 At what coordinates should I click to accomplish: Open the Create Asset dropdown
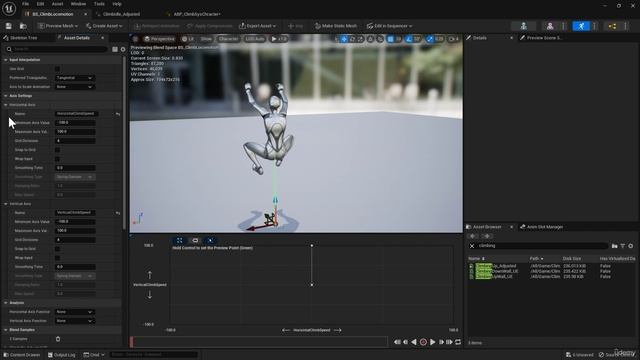coord(104,26)
